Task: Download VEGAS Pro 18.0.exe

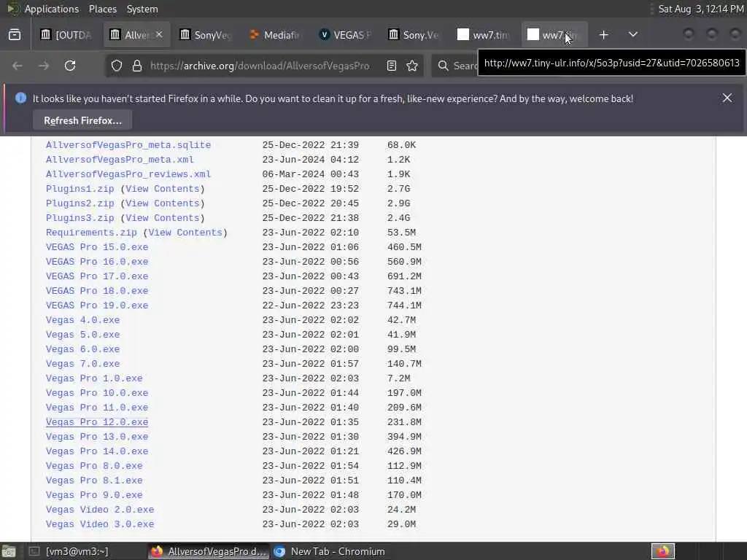Action: point(97,291)
